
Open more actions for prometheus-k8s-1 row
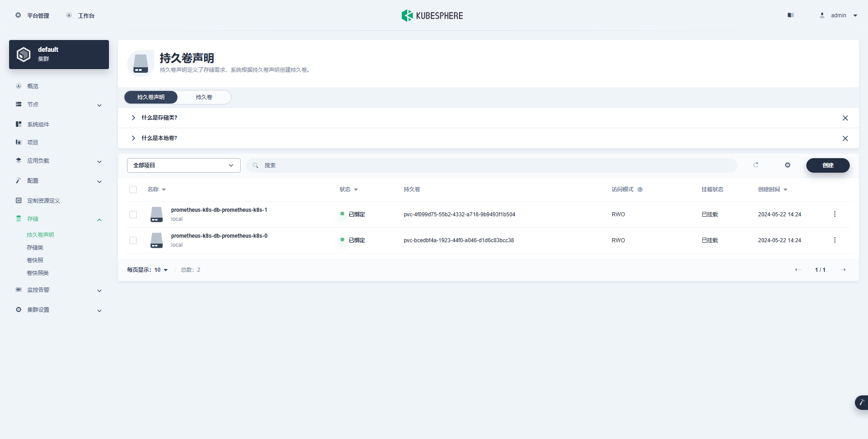834,214
